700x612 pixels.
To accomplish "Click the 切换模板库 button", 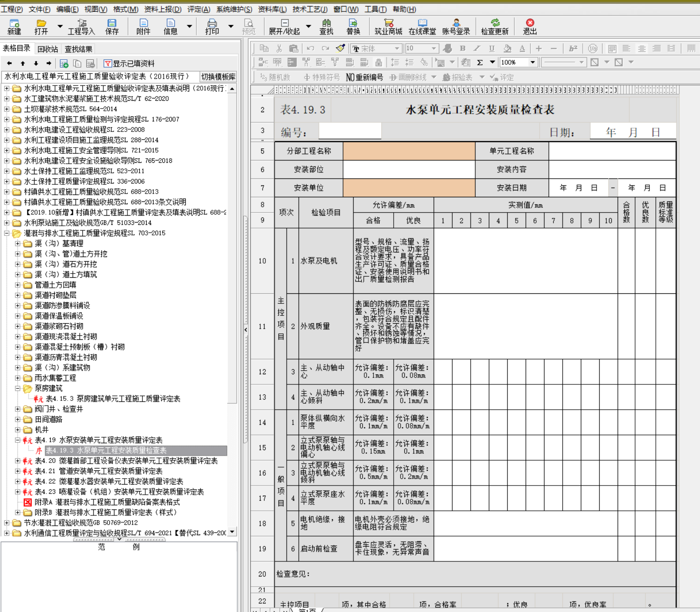I will [218, 77].
